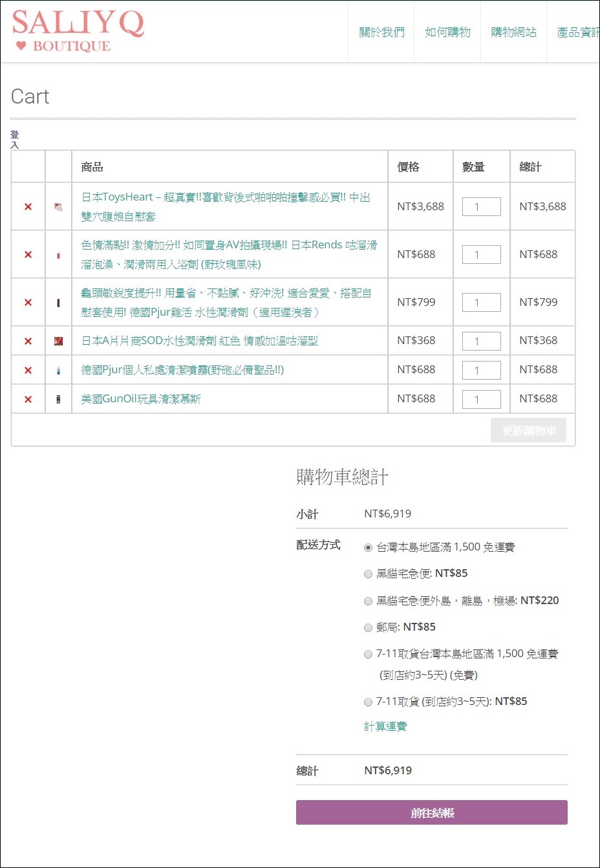Viewport: 600px width, 868px height.
Task: Focus quantity input for Pjur 清潔噴霧
Action: [x=482, y=371]
